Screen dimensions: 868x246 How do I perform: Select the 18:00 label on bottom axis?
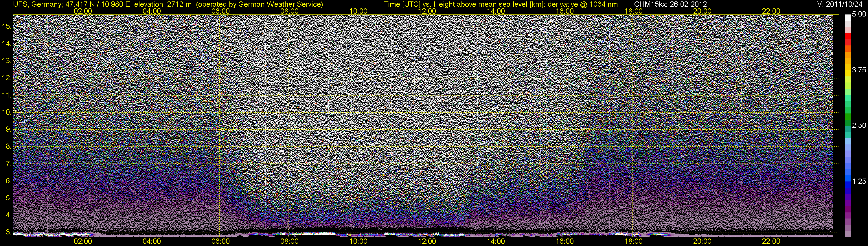click(633, 241)
